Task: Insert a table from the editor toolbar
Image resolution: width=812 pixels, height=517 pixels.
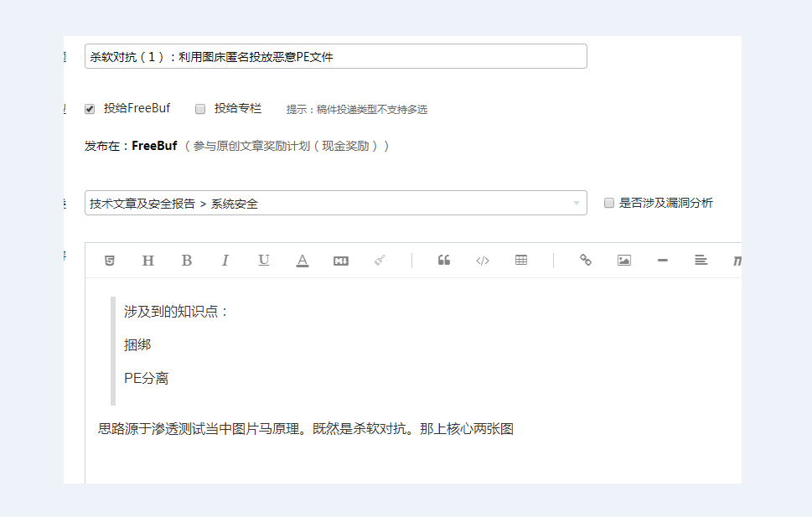Action: pos(520,260)
